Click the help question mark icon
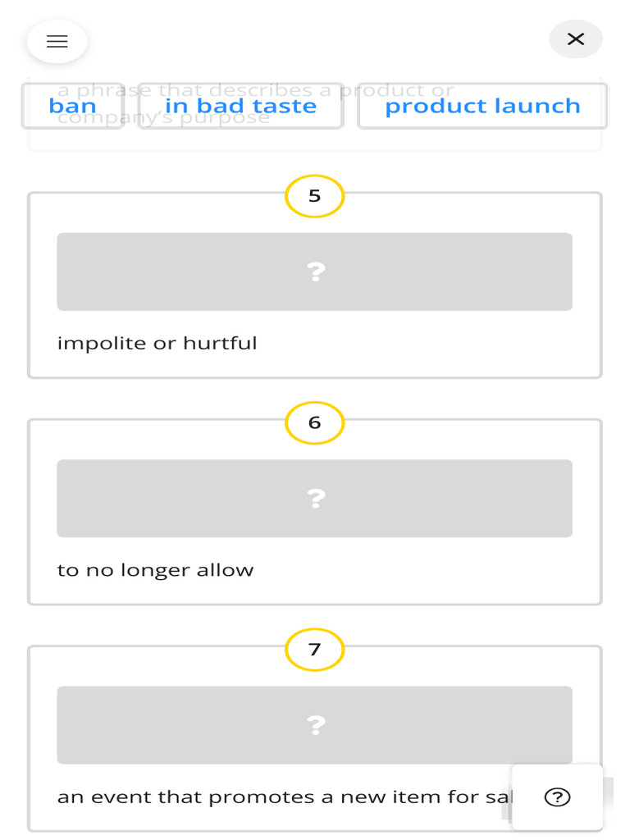Screen dimensions: 630x840 (557, 797)
